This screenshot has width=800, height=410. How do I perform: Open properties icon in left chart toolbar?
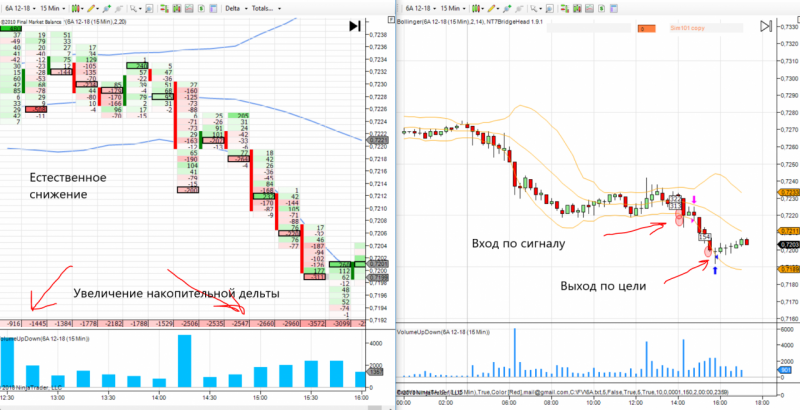tap(213, 9)
